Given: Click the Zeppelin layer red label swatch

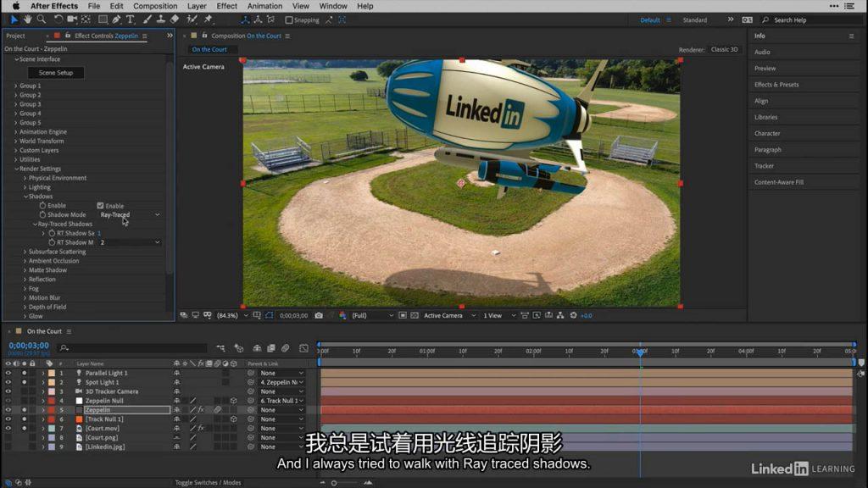Looking at the screenshot, I should pyautogui.click(x=52, y=410).
